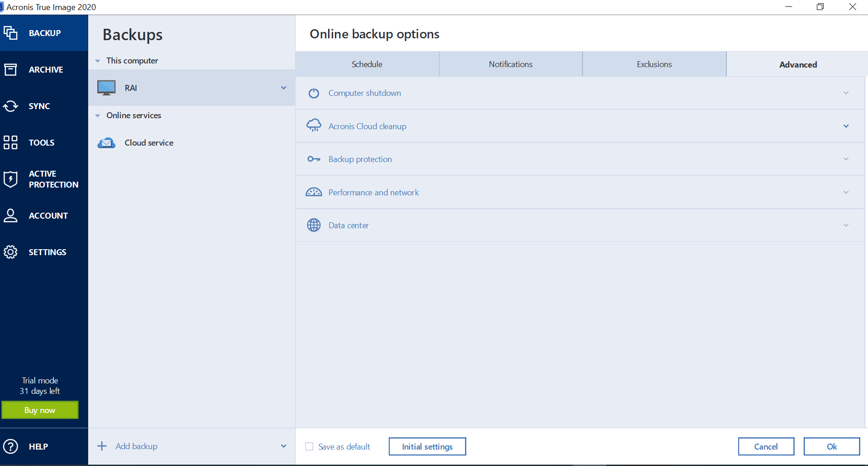Click the Performance and network gauge icon

pyautogui.click(x=314, y=192)
